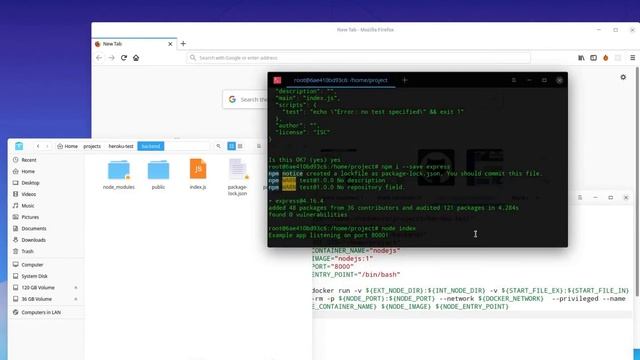Open text editor window menu icon
This screenshot has height=360, width=640.
[580, 198]
